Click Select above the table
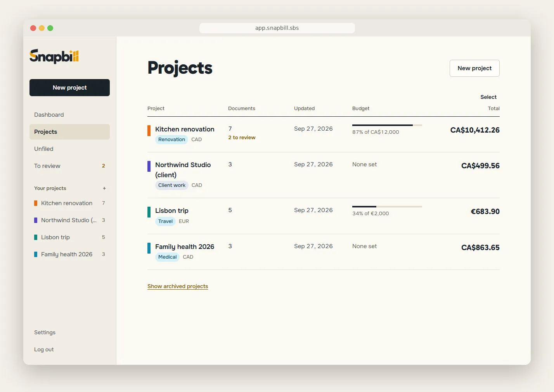The height and width of the screenshot is (392, 554). tap(488, 97)
